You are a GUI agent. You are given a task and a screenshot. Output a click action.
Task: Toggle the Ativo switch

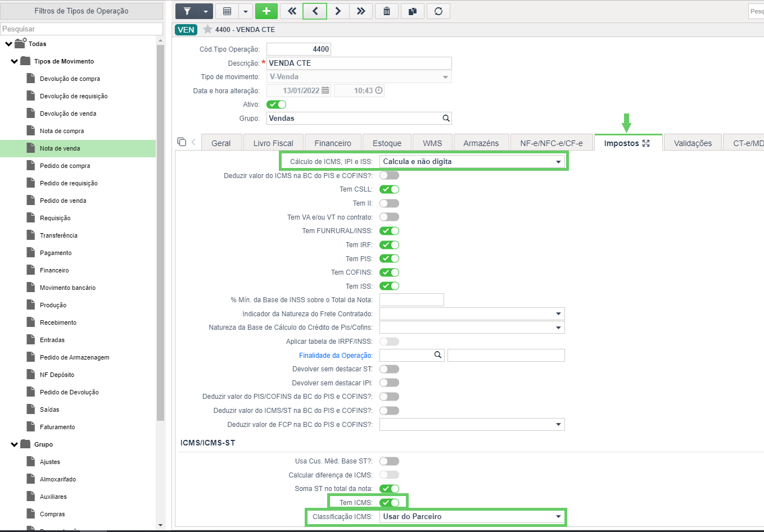coord(277,104)
